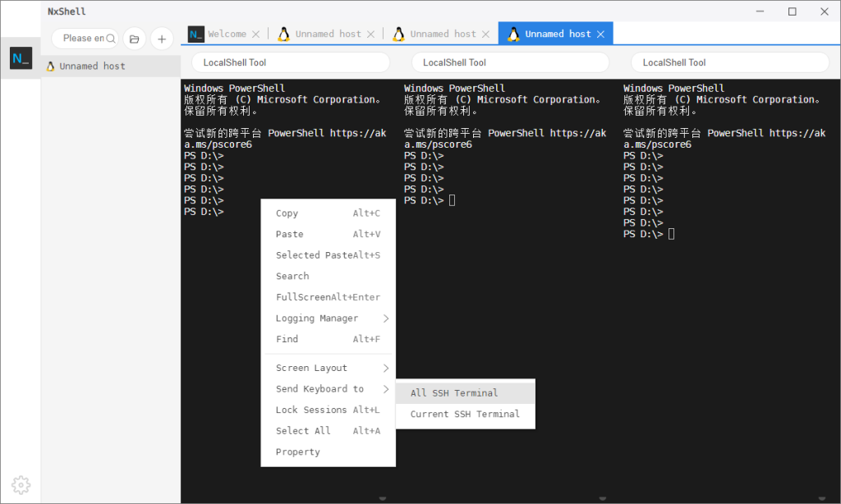
Task: Open settings via the gear icon bottom-left
Action: pos(21,484)
